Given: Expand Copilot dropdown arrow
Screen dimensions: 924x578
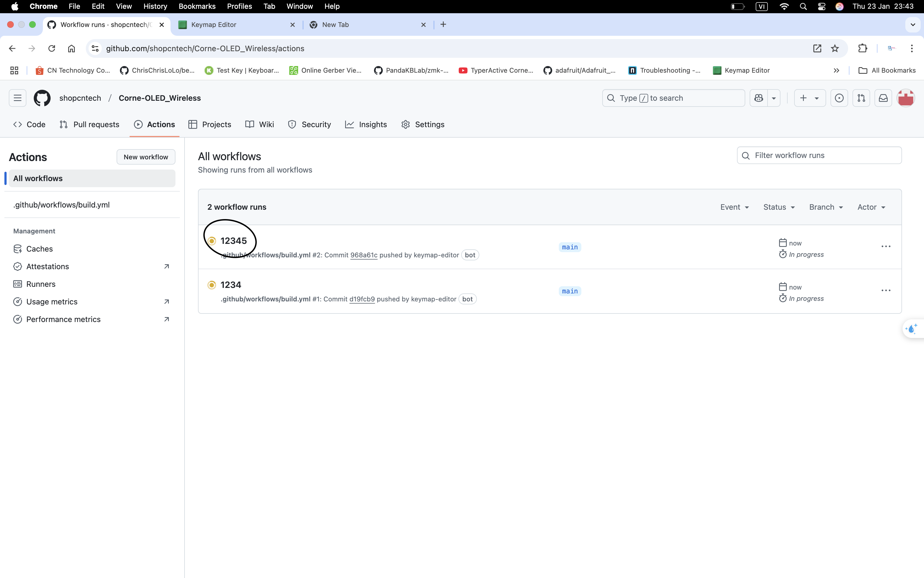Looking at the screenshot, I should click(x=774, y=98).
